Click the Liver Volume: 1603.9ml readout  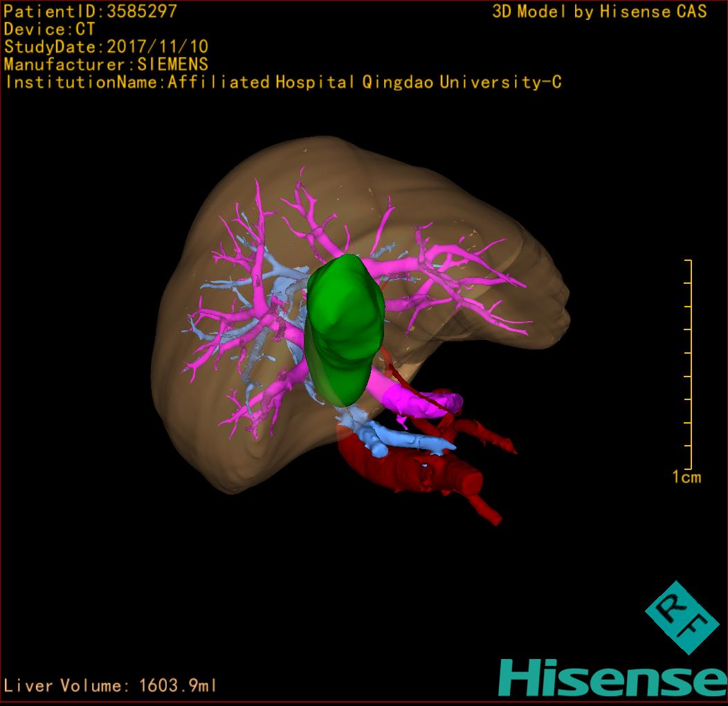[111, 686]
